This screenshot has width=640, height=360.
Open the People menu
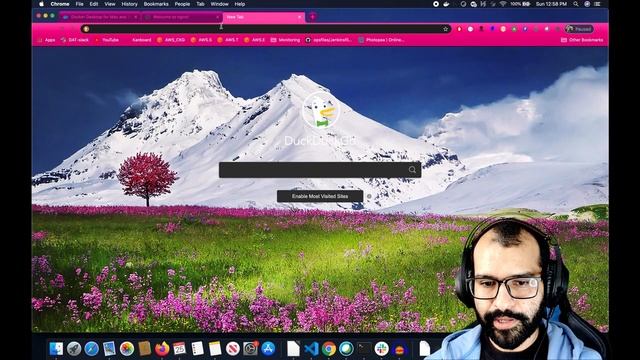coord(182,4)
